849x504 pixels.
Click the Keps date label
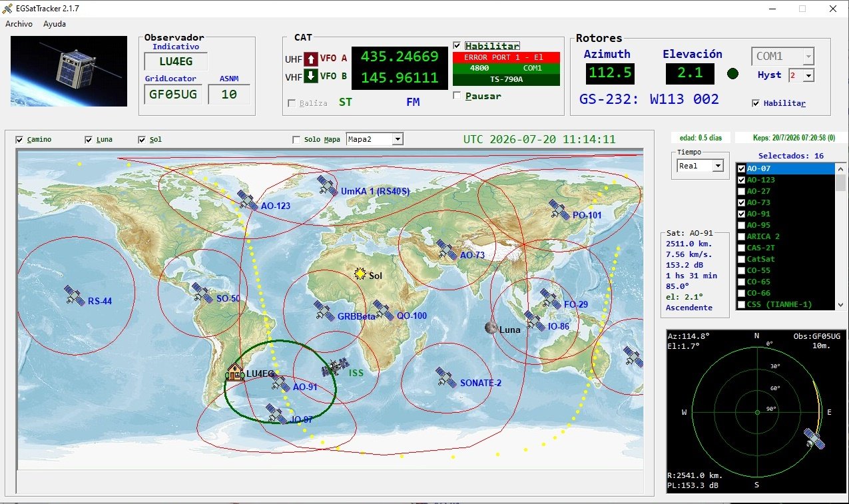(x=791, y=138)
